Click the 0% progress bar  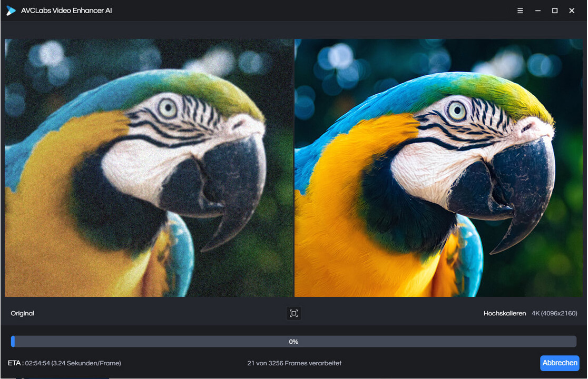tap(293, 342)
